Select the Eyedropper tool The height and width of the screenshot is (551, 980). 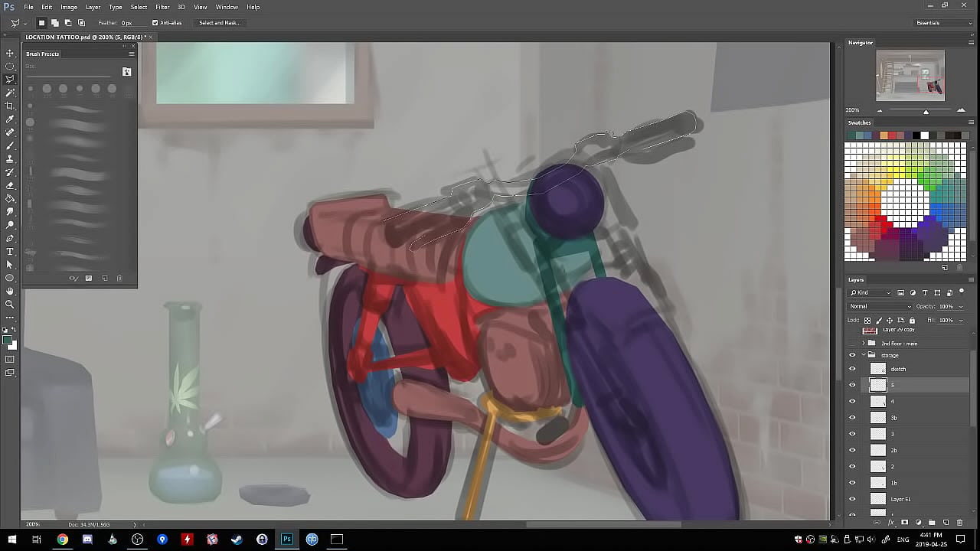pyautogui.click(x=10, y=119)
